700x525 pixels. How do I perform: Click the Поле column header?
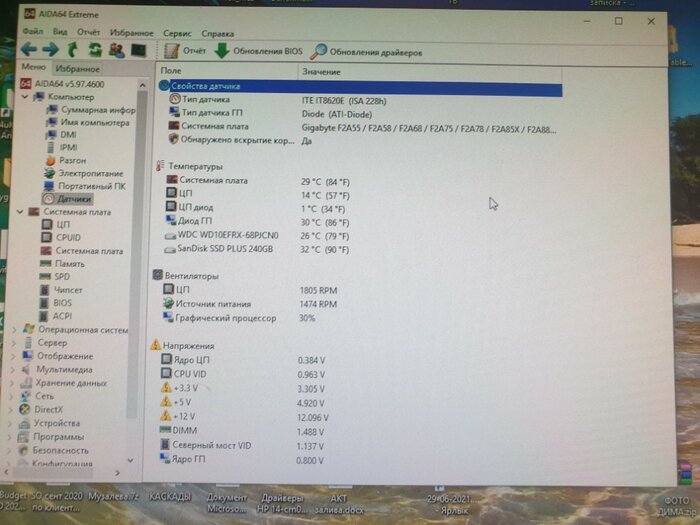click(227, 71)
